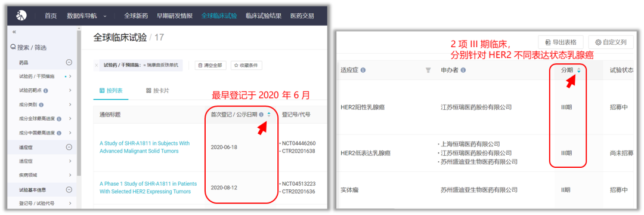Expand 试验药靶点 filter row
The width and height of the screenshot is (644, 215).
coord(70,90)
